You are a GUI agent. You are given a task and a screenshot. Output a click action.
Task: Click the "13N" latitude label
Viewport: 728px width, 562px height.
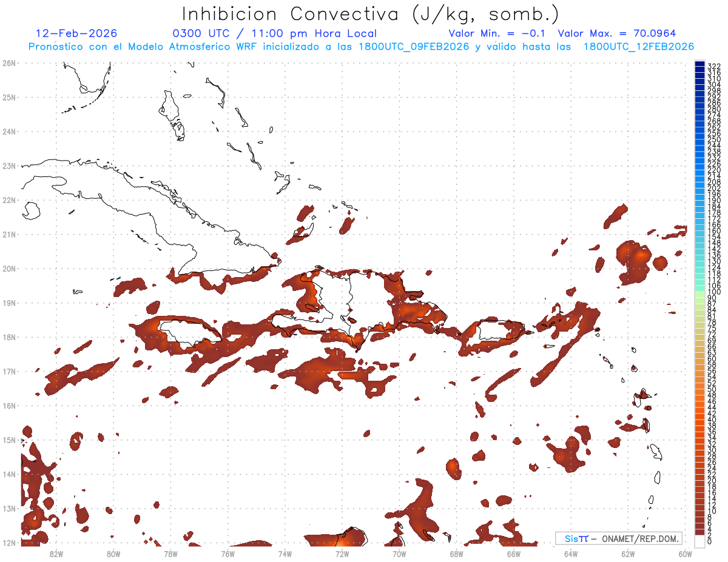(x=9, y=509)
